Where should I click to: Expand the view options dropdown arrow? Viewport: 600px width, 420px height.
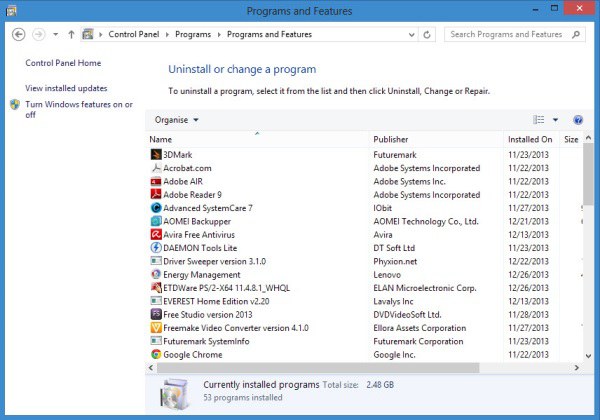(555, 120)
